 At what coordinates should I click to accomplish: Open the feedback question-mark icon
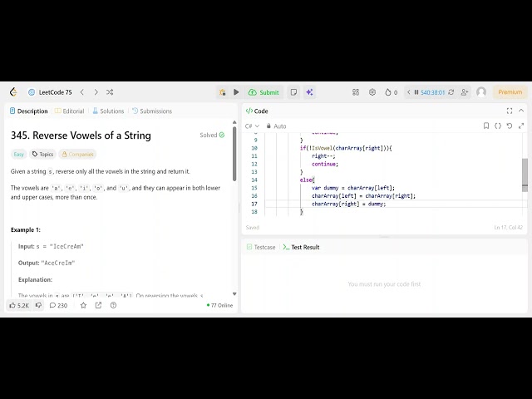click(113, 305)
